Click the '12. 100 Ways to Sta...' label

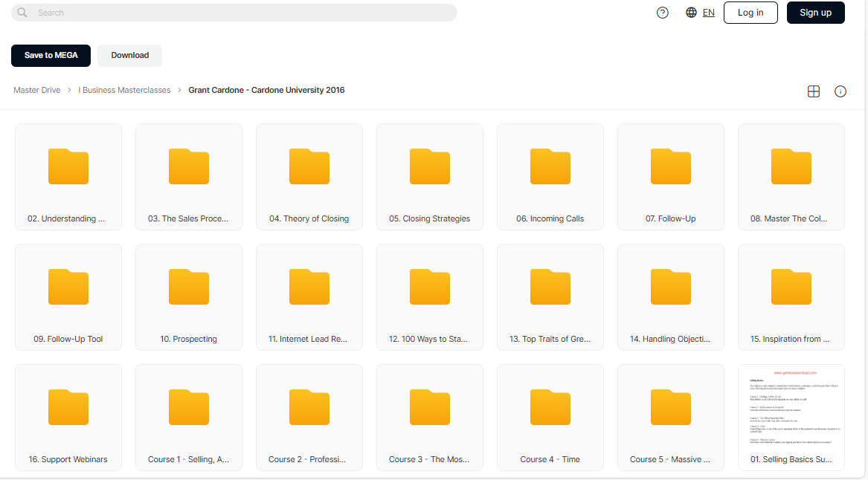[x=428, y=339]
